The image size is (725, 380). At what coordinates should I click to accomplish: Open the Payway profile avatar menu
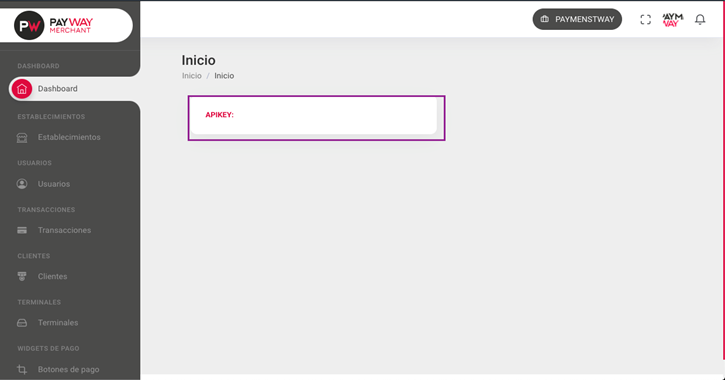click(x=672, y=19)
